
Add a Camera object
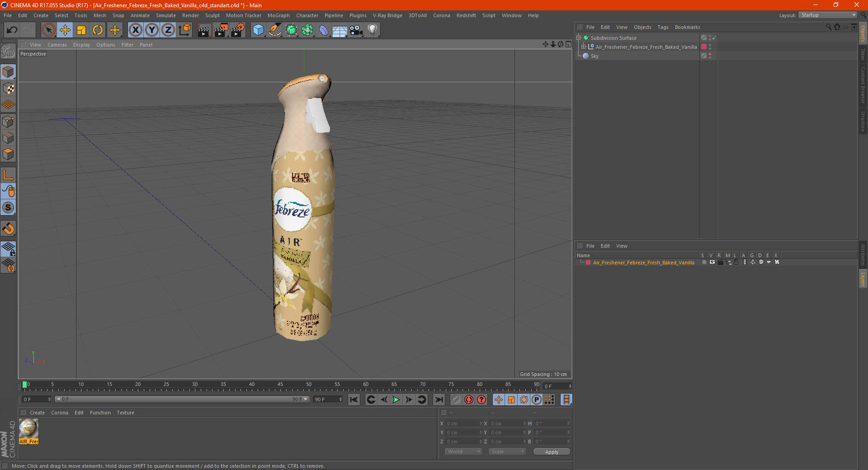pos(356,30)
